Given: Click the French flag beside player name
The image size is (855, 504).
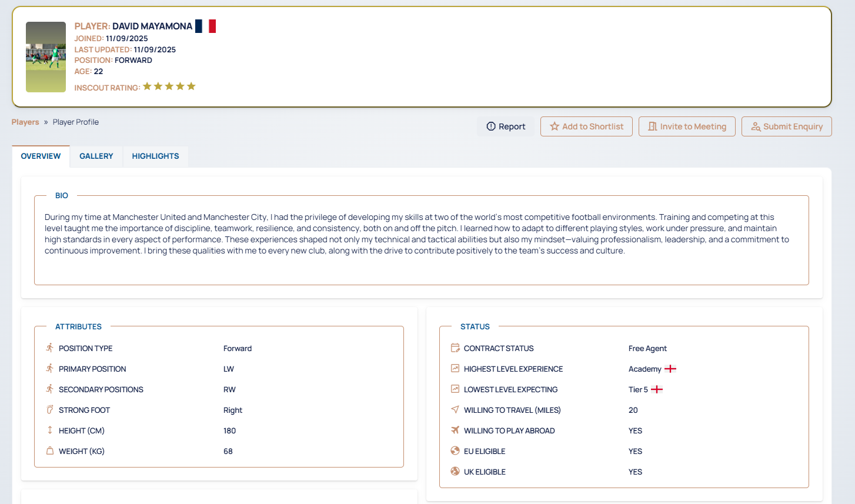Looking at the screenshot, I should click(x=205, y=26).
